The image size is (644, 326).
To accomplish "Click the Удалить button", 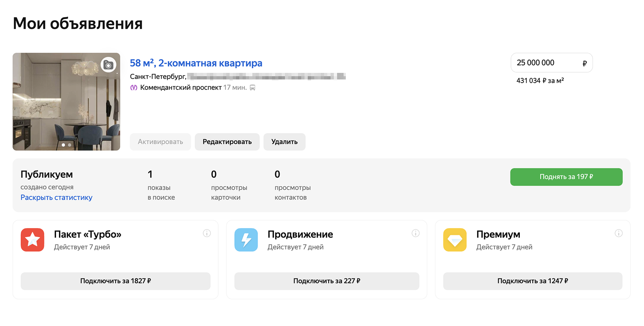I will 284,142.
